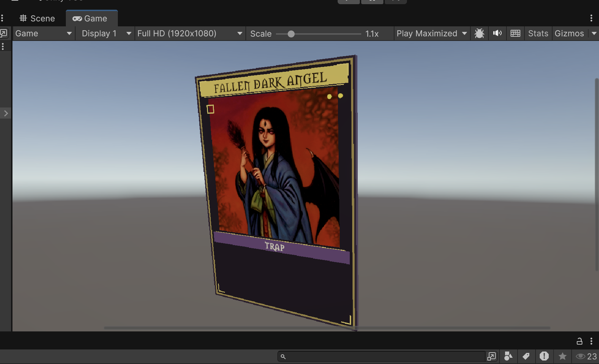Image resolution: width=599 pixels, height=364 pixels.
Task: Click the favorites star icon
Action: 562,356
